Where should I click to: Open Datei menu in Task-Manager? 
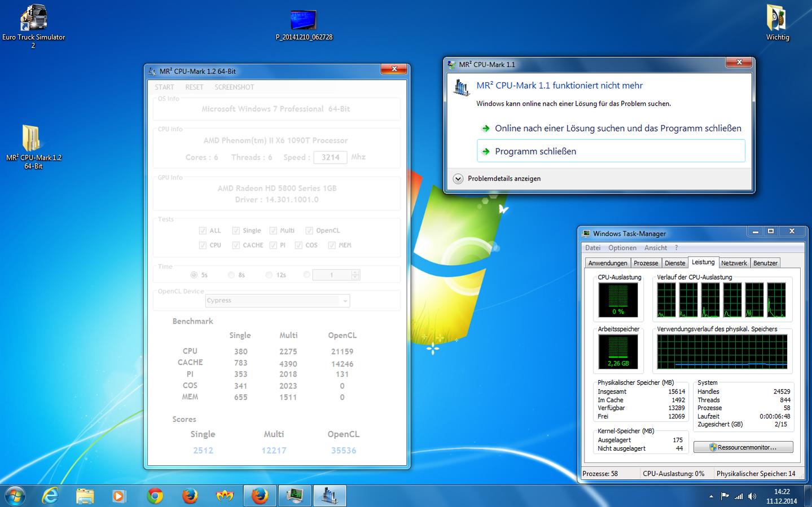click(x=592, y=248)
